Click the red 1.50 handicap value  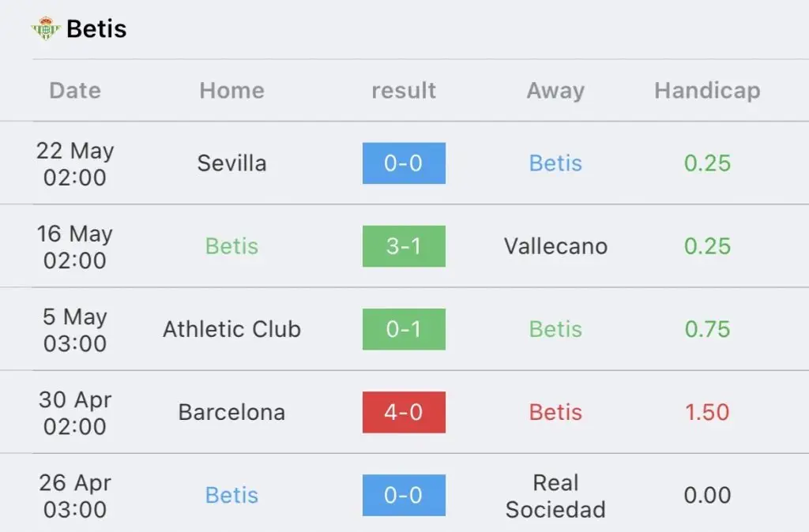pos(707,412)
